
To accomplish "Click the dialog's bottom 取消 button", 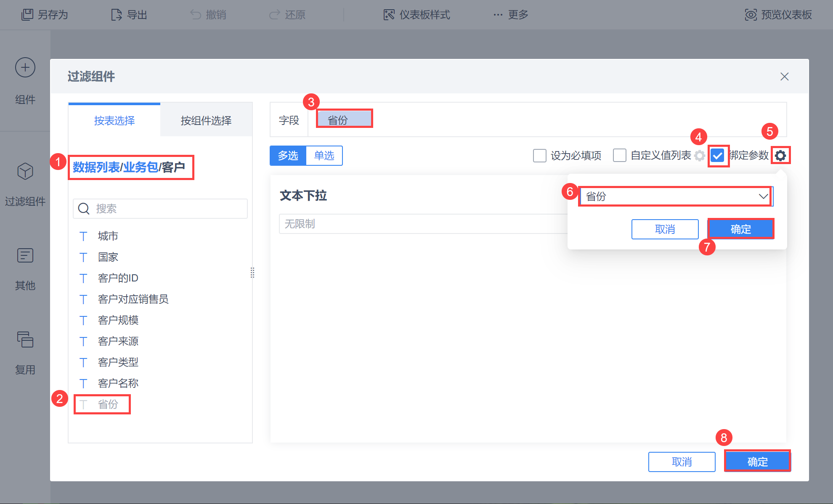I will [x=682, y=462].
